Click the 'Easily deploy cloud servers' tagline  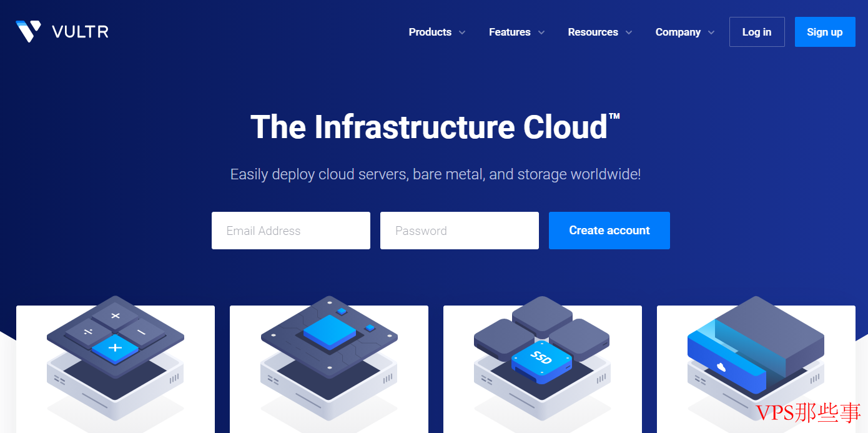[x=435, y=174]
